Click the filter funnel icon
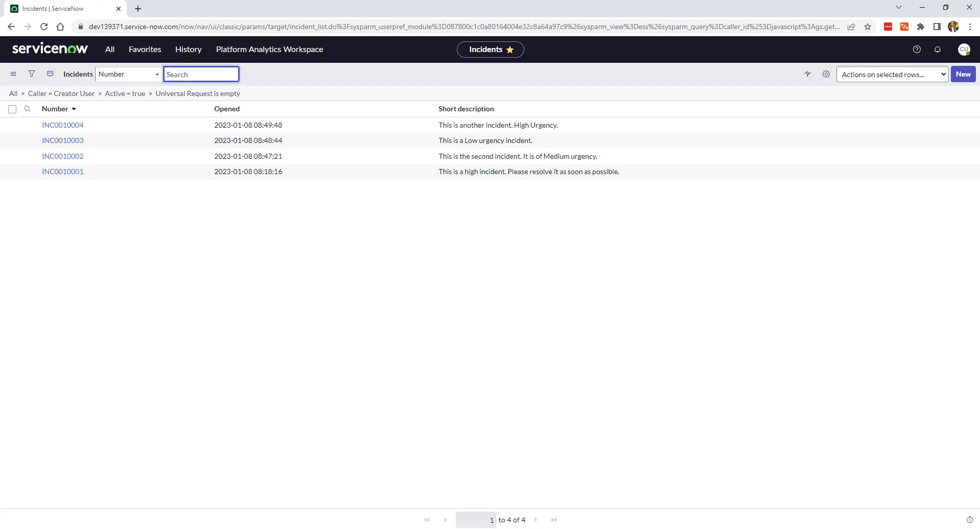 32,74
